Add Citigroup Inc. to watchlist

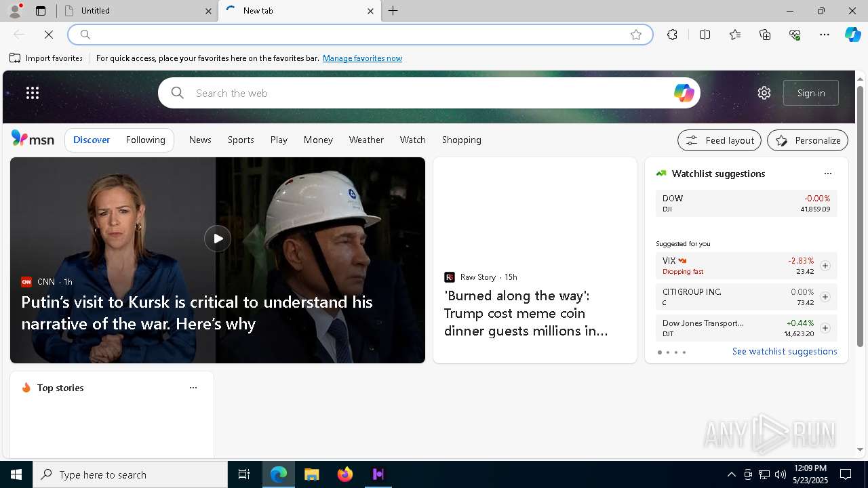(x=825, y=297)
